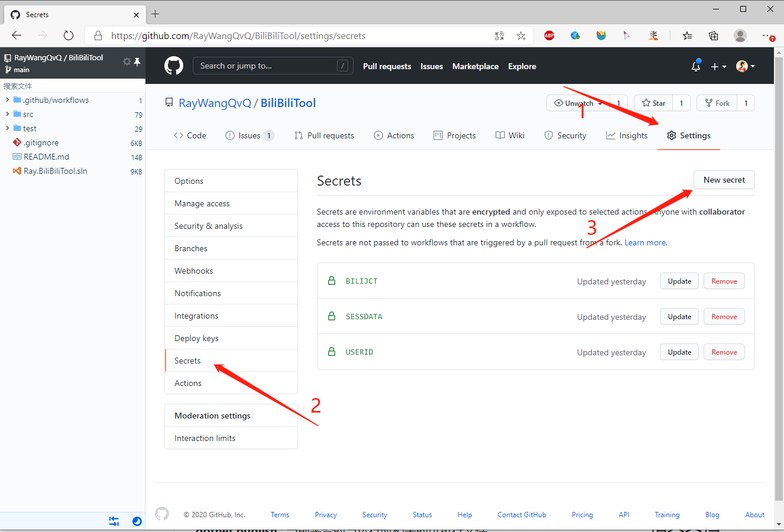Viewport: 784px width, 532px height.
Task: Expand the test folder in tree
Action: click(7, 128)
